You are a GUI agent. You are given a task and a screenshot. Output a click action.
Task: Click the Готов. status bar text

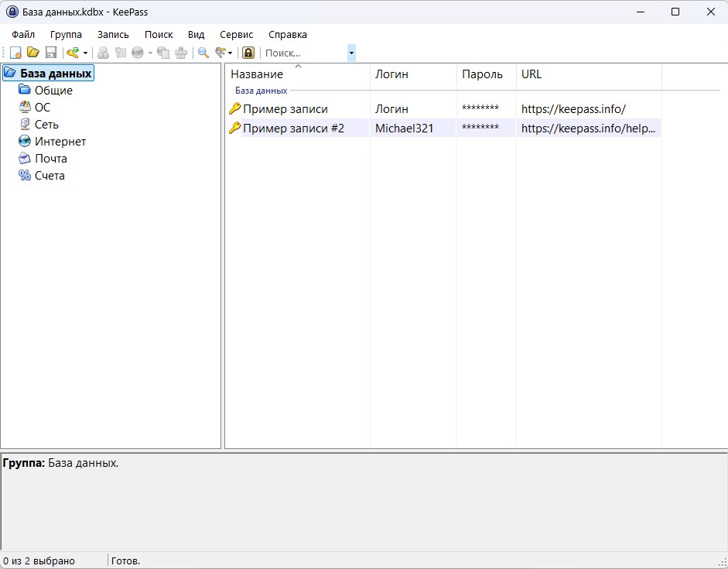click(x=126, y=561)
